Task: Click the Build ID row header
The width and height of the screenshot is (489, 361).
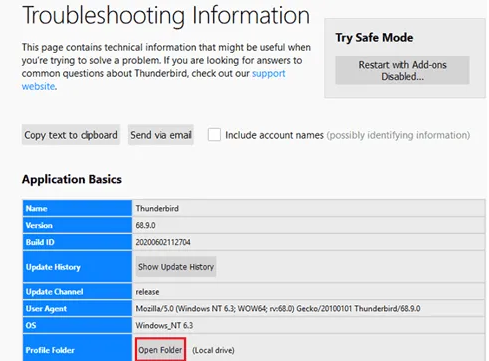Action: (x=77, y=242)
